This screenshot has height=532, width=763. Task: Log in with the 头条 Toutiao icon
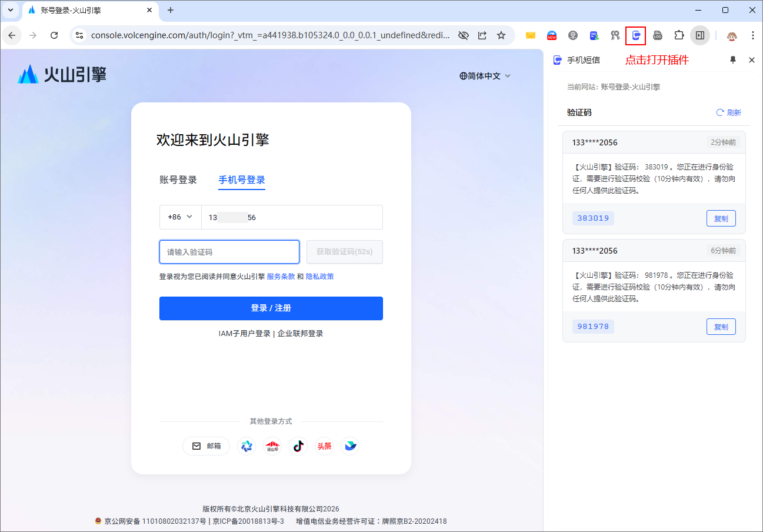pyautogui.click(x=324, y=446)
